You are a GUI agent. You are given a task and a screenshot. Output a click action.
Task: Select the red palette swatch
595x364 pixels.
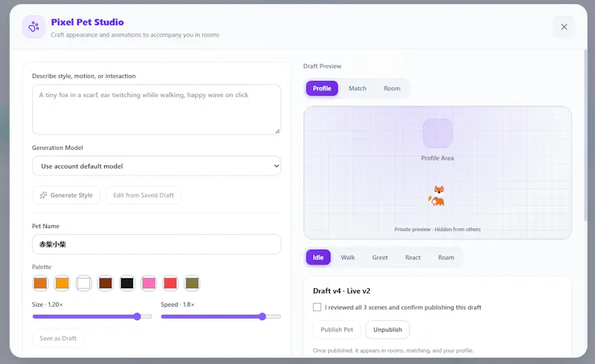(170, 283)
